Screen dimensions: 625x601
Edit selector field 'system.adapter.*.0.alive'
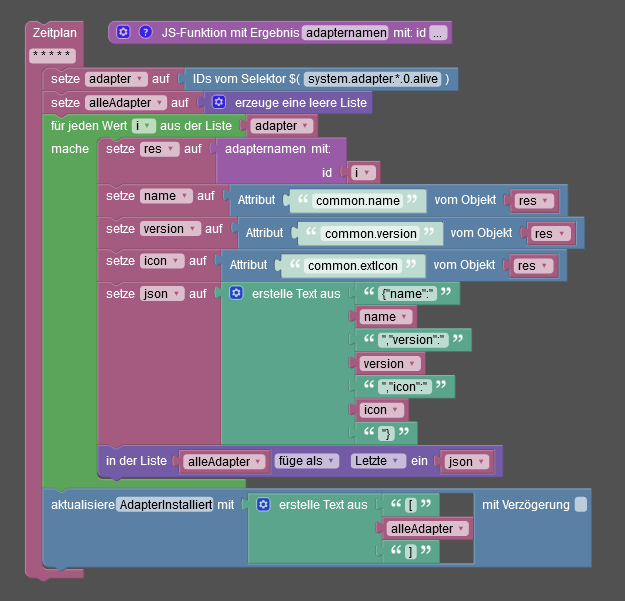[373, 79]
